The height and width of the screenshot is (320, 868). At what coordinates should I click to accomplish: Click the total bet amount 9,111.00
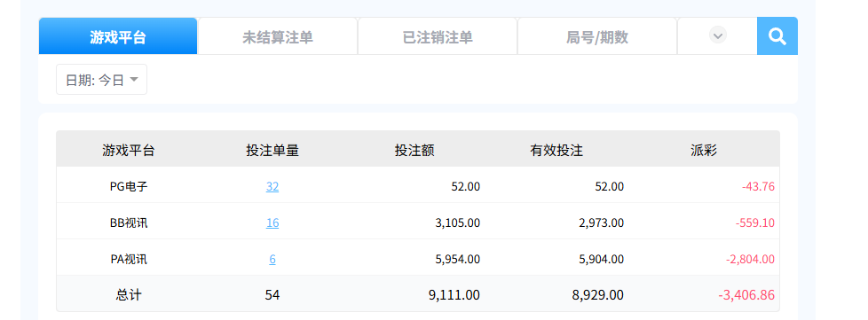coord(454,295)
